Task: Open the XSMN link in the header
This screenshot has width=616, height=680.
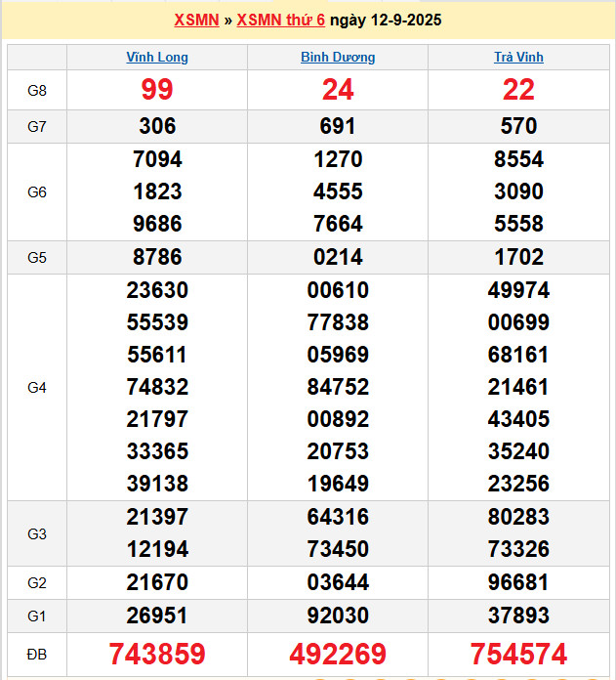Action: pyautogui.click(x=196, y=20)
